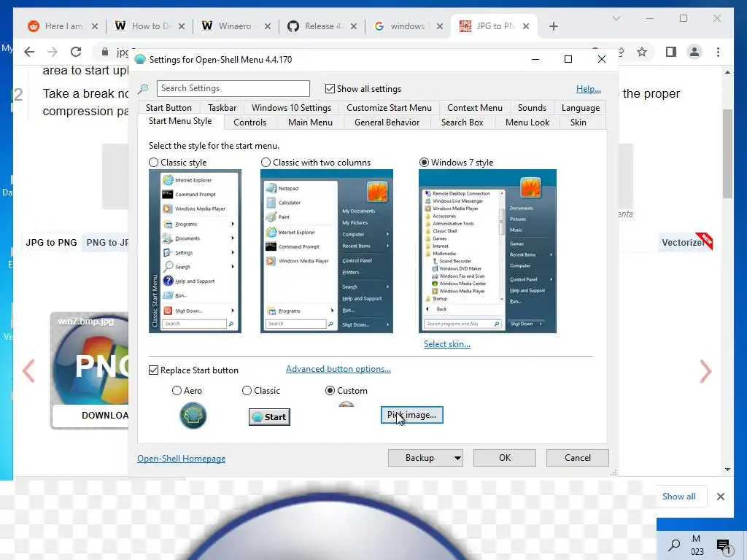Click the Open-Shell dialog title icon
This screenshot has height=560, width=747.
point(140,60)
